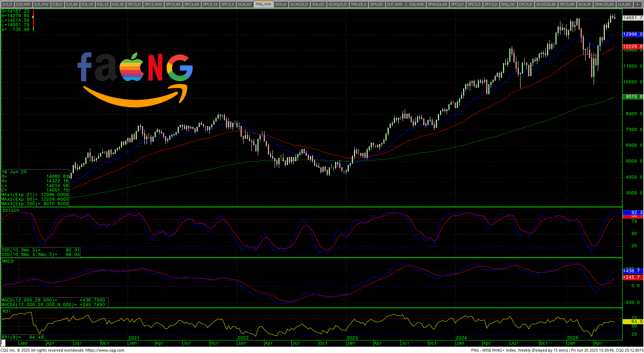Switch to the YMU25,5 tab
Viewport: 644px width, 353px height.
point(359,4)
